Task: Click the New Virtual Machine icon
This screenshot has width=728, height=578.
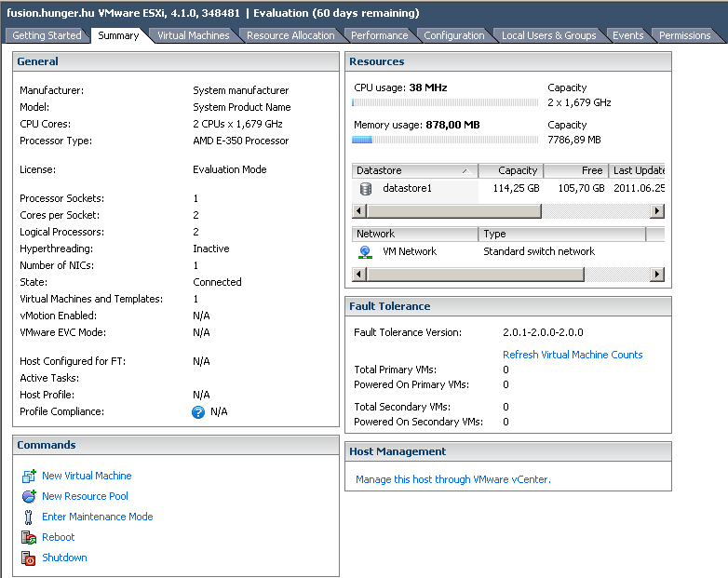Action: click(29, 476)
